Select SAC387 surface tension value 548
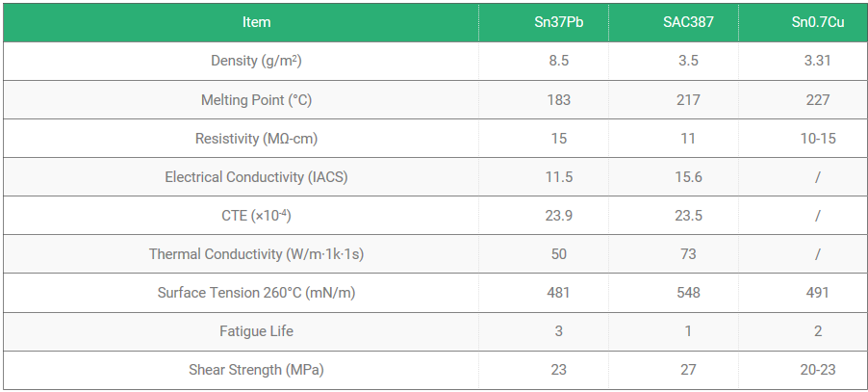 point(688,293)
